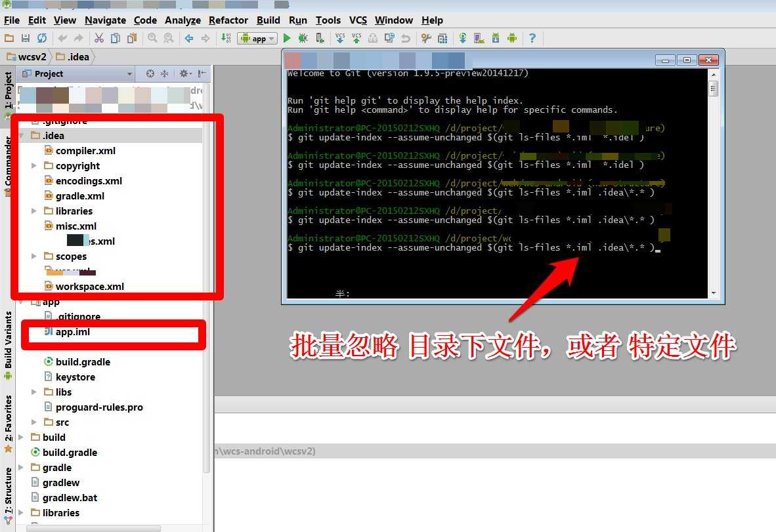The width and height of the screenshot is (776, 532).
Task: Click Sync Project with Gradle Files icon
Action: point(463,38)
